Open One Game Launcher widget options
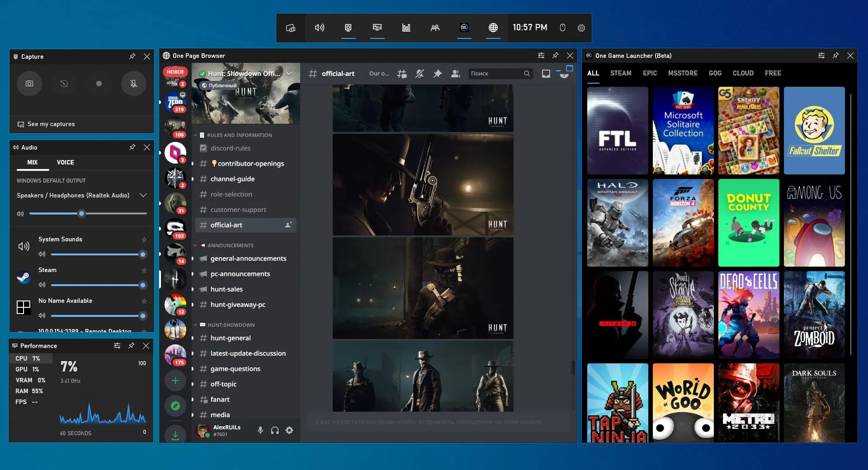Image resolution: width=868 pixels, height=470 pixels. [821, 56]
